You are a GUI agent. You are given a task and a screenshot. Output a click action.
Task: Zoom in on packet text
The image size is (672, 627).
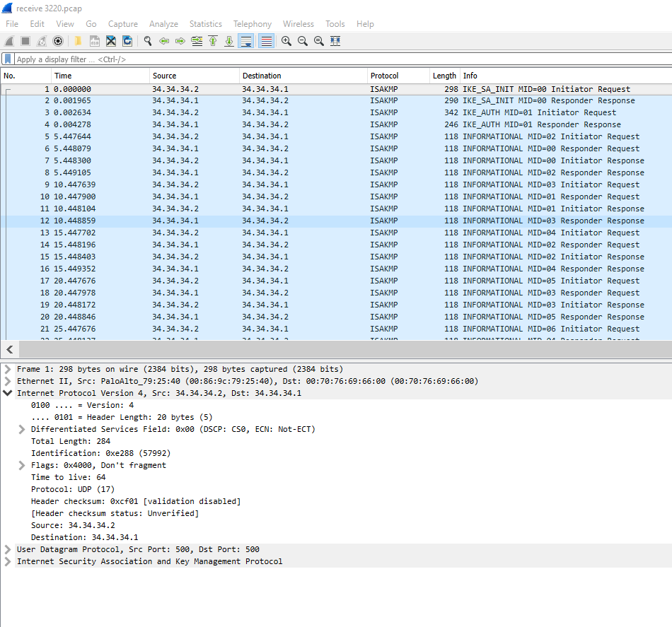pos(286,41)
